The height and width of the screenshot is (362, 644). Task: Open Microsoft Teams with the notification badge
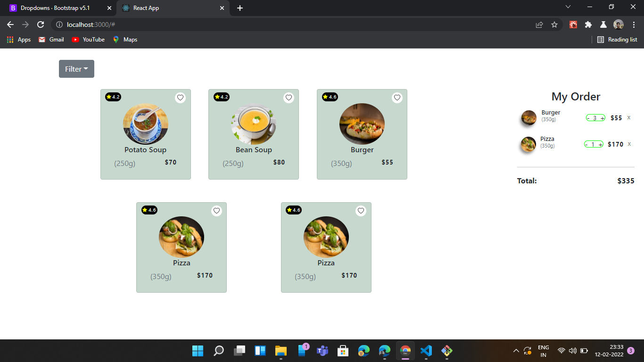322,351
